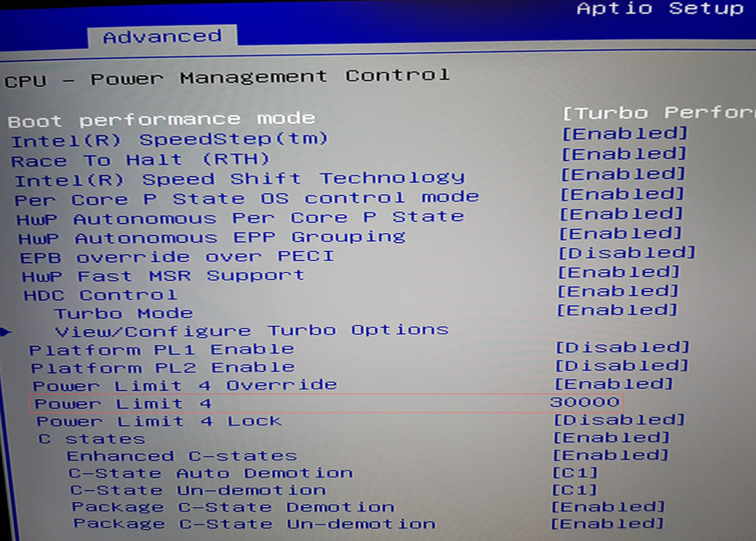Change Platform PL2 [Disabled] value
This screenshot has height=541, width=756.
[x=622, y=365]
